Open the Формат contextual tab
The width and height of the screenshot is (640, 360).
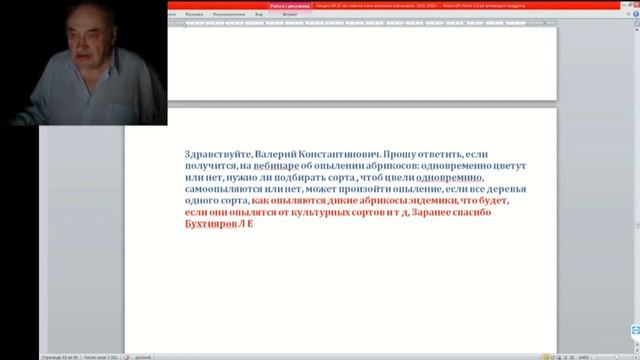290,14
